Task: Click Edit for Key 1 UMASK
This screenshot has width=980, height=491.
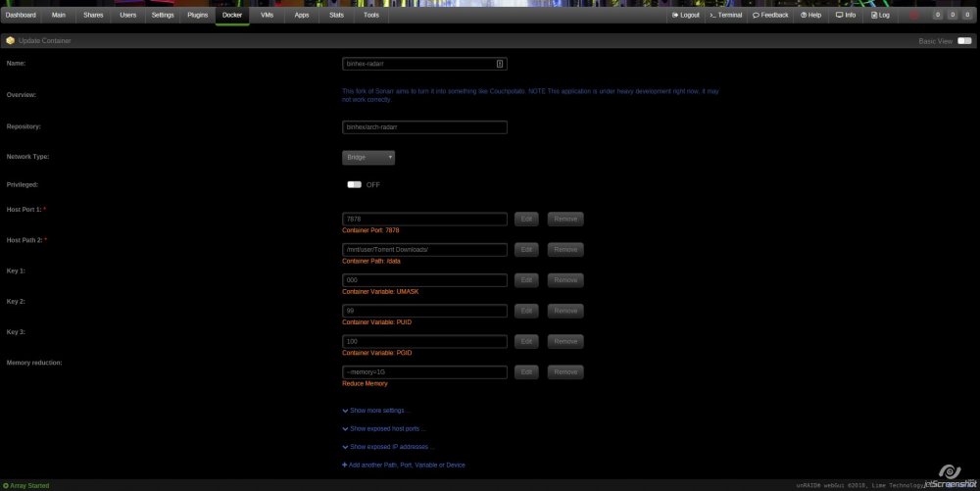Action: point(526,280)
